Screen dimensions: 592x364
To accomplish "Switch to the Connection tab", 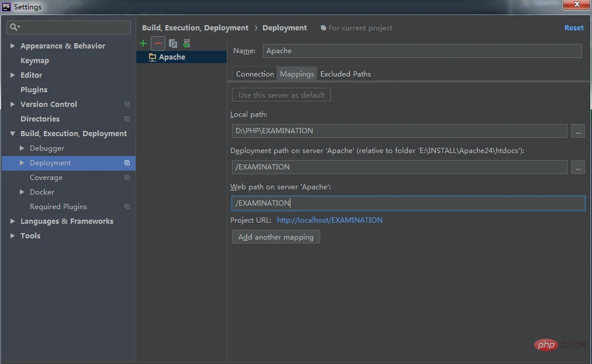I will (255, 74).
